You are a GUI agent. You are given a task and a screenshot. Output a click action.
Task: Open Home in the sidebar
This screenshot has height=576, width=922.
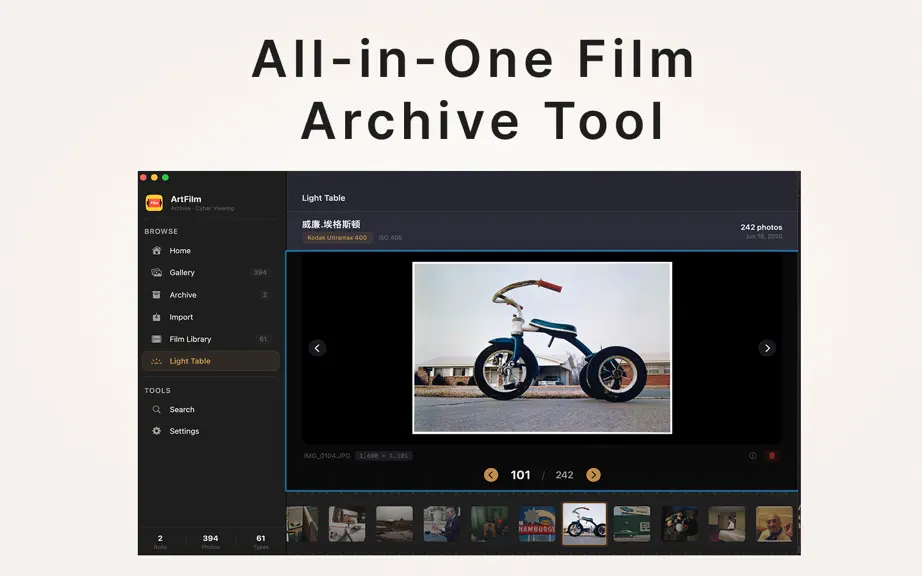(211, 250)
